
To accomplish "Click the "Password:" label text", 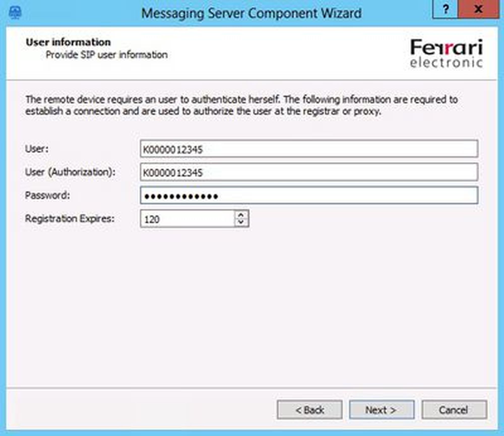I will [47, 195].
